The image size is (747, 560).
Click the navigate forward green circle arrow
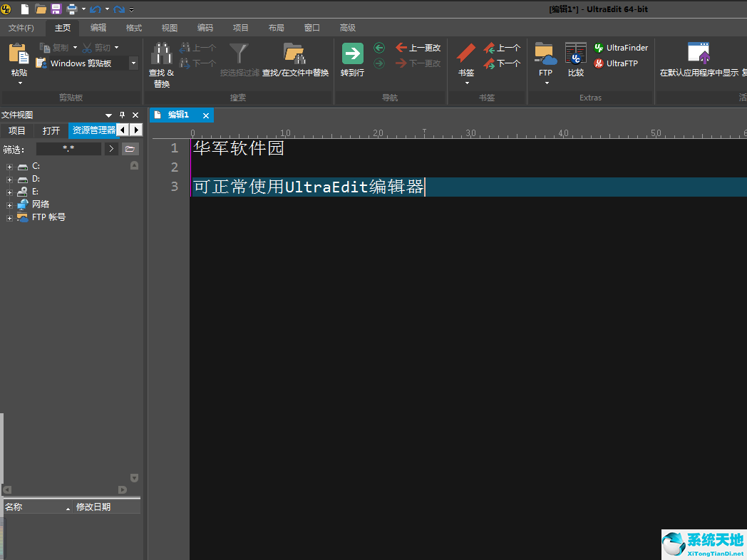[x=379, y=63]
